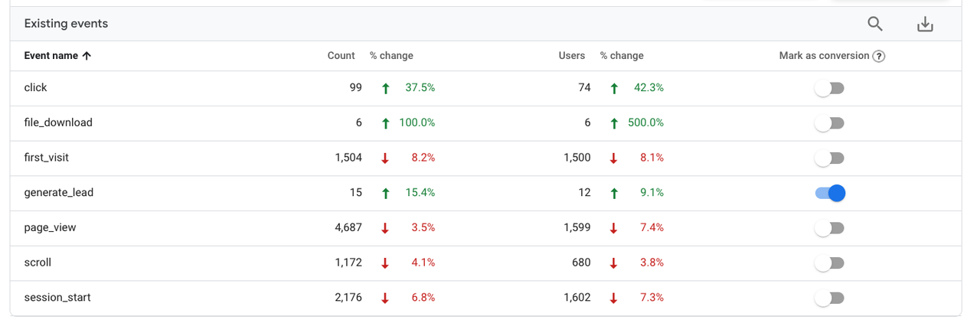Click the 3.8% scroll users change
980x323 pixels.
[652, 263]
